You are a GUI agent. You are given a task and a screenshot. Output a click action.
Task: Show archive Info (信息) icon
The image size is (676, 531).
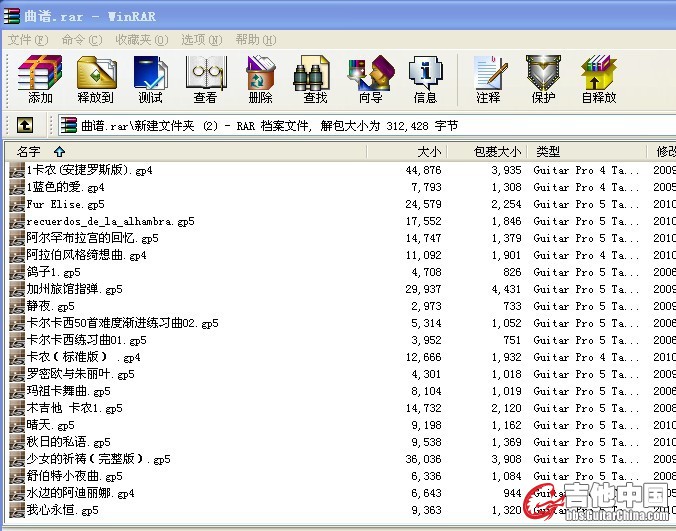pyautogui.click(x=425, y=79)
